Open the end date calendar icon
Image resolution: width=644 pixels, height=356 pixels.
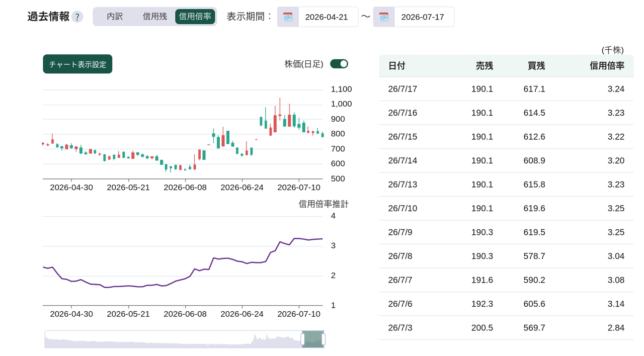[x=384, y=17]
